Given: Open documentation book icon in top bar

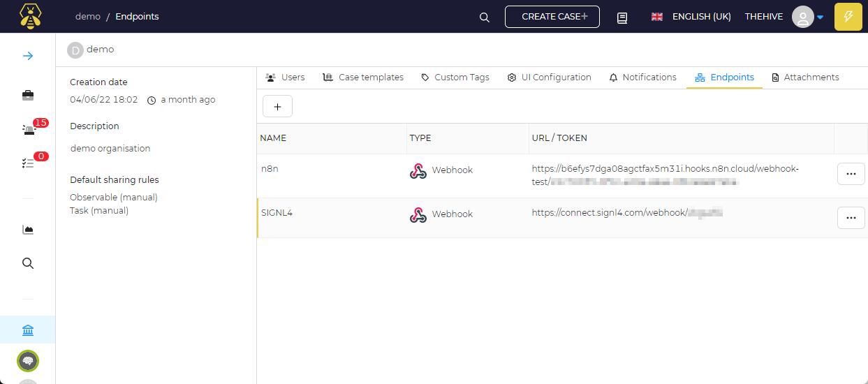Looking at the screenshot, I should [x=622, y=17].
